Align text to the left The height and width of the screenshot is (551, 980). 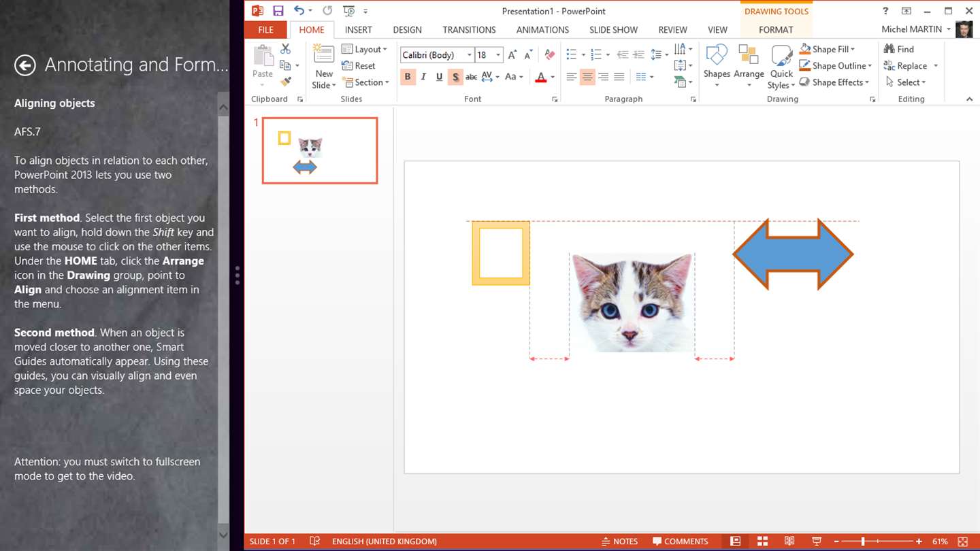pyautogui.click(x=571, y=77)
